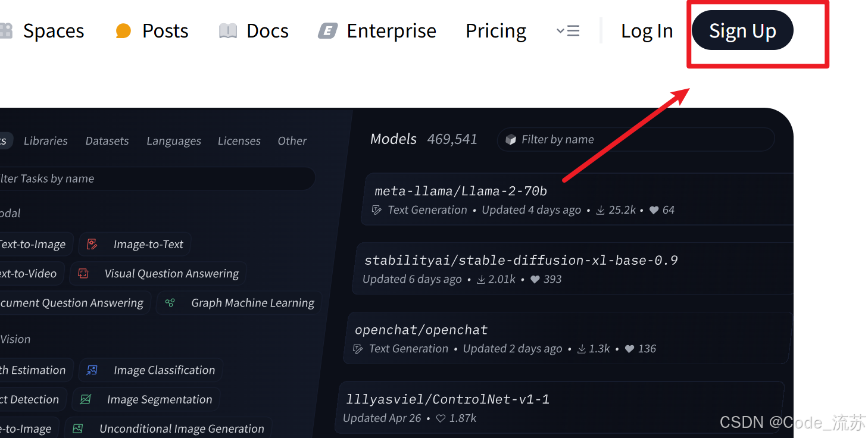Click the Image Segmentation tag icon

pos(85,399)
